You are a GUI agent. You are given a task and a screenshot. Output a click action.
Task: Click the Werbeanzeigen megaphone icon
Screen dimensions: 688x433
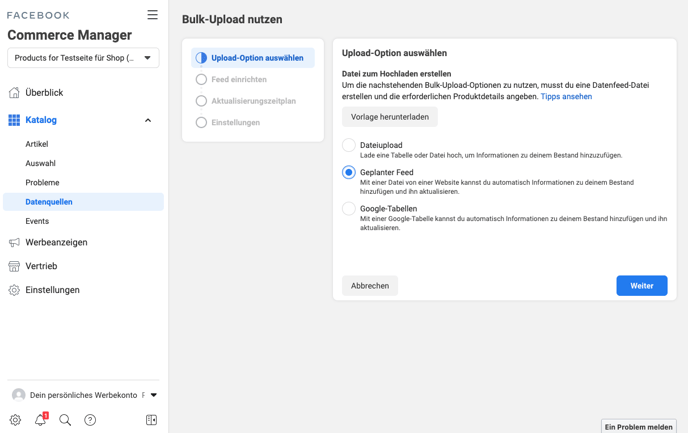point(14,242)
